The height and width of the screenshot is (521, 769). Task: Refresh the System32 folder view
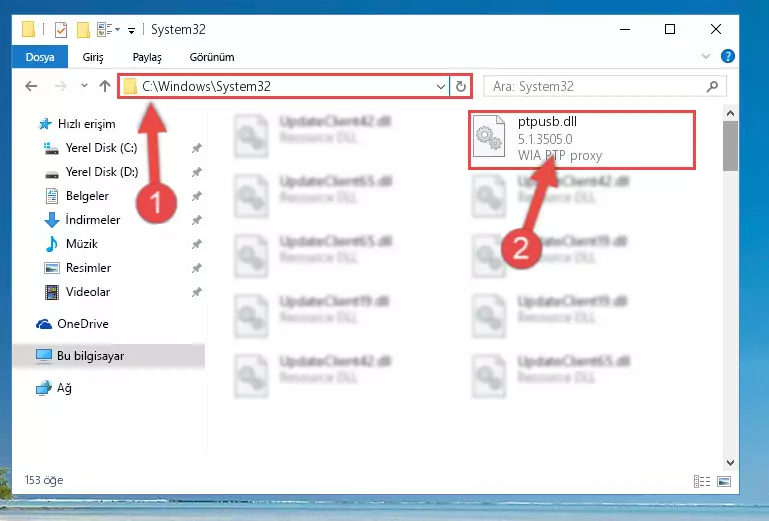(x=461, y=87)
